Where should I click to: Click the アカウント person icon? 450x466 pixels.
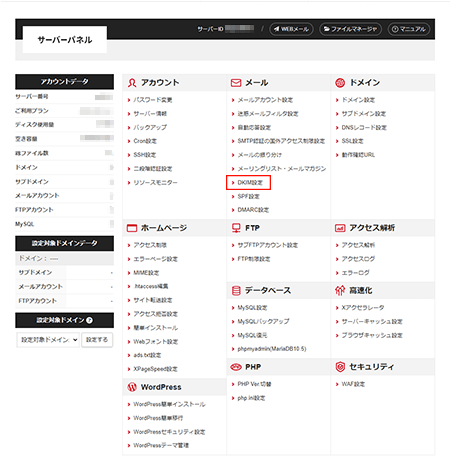coord(132,83)
